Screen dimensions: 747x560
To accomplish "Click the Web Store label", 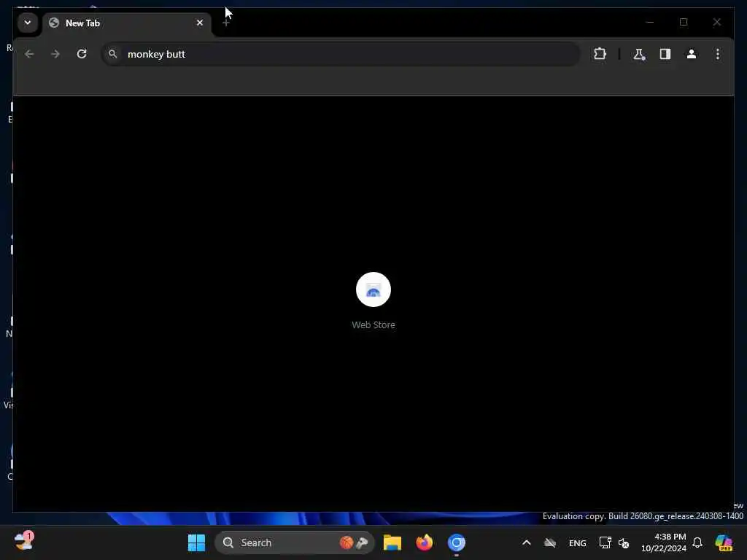I will [x=373, y=324].
